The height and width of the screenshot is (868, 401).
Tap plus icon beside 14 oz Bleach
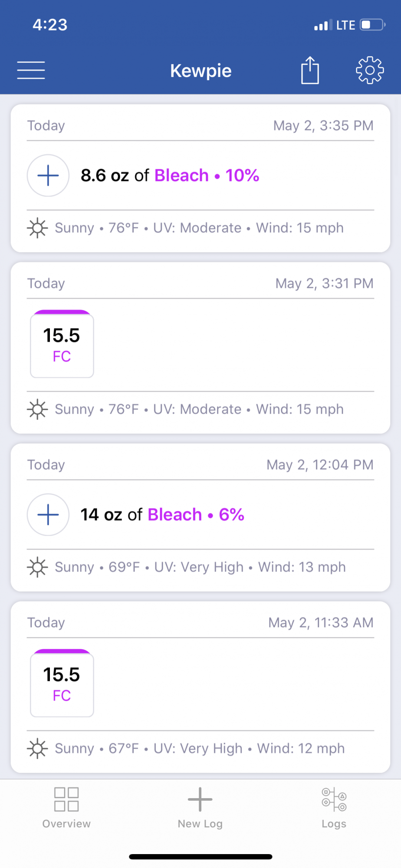pos(48,515)
